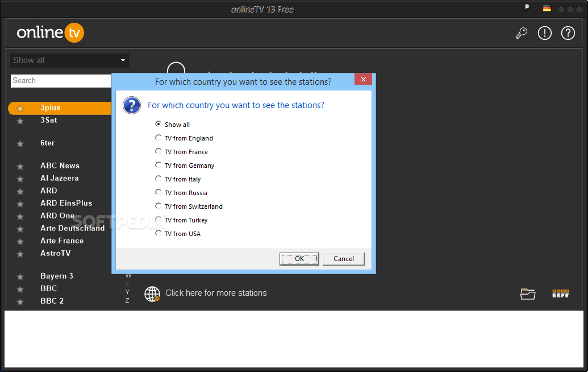Toggle favorite star for BBC

click(x=20, y=290)
